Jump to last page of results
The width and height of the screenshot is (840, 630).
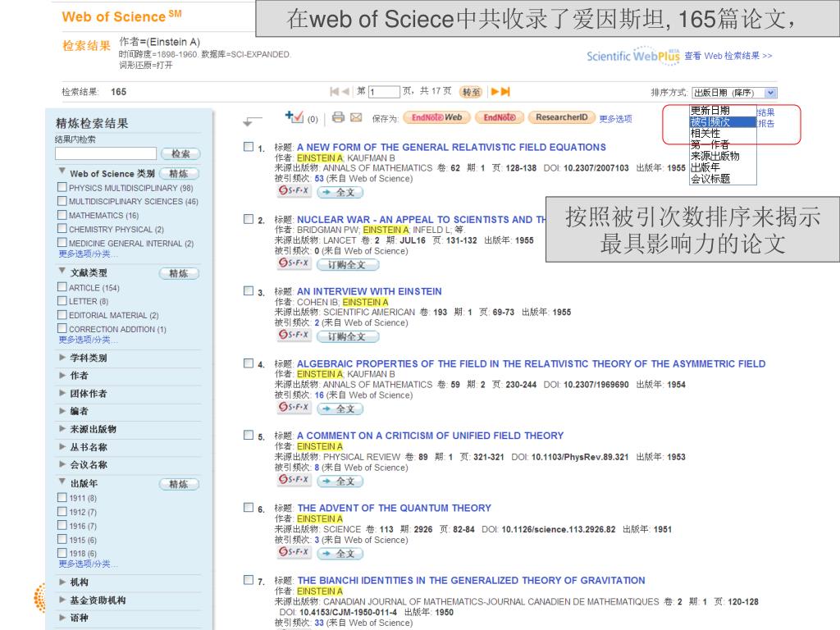505,92
